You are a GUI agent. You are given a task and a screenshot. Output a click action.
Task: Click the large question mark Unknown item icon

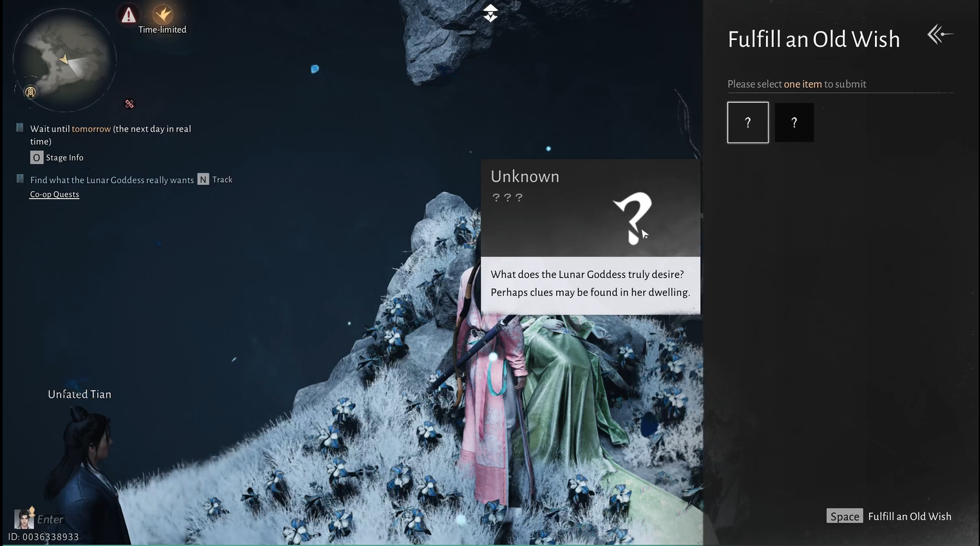(632, 218)
